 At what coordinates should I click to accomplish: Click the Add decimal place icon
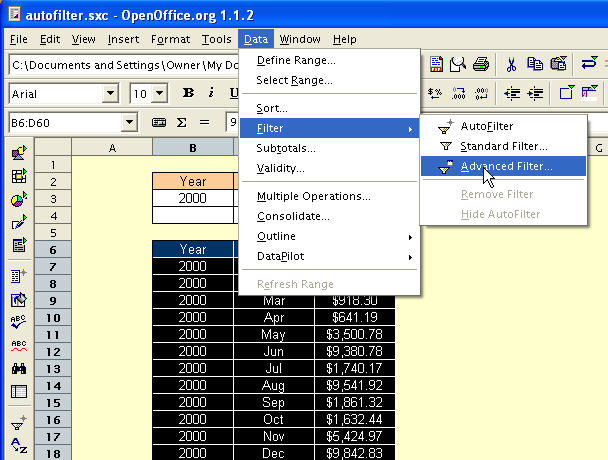[458, 93]
